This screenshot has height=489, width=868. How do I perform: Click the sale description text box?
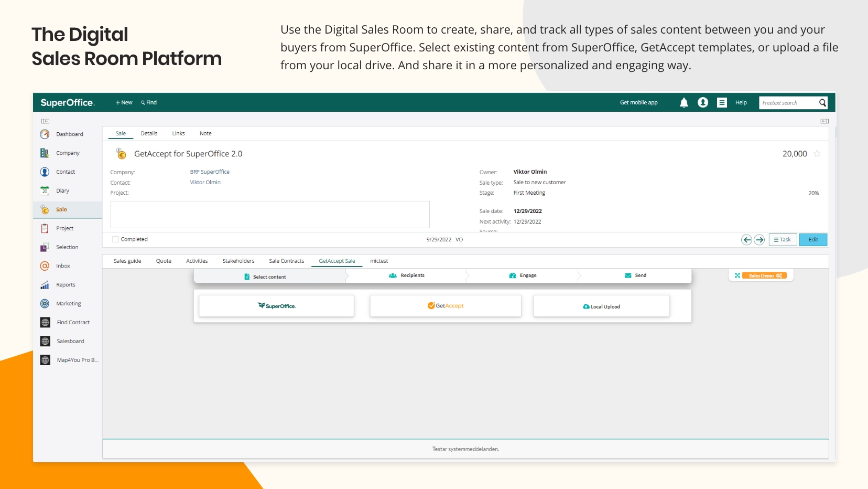coord(270,215)
